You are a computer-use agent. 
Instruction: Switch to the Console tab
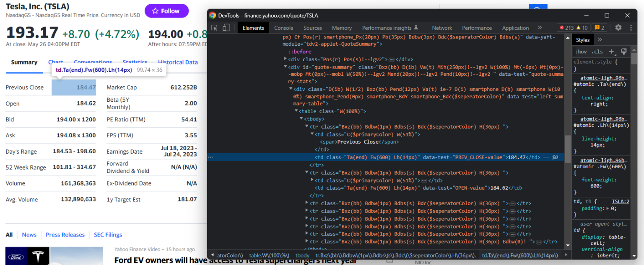tap(283, 28)
